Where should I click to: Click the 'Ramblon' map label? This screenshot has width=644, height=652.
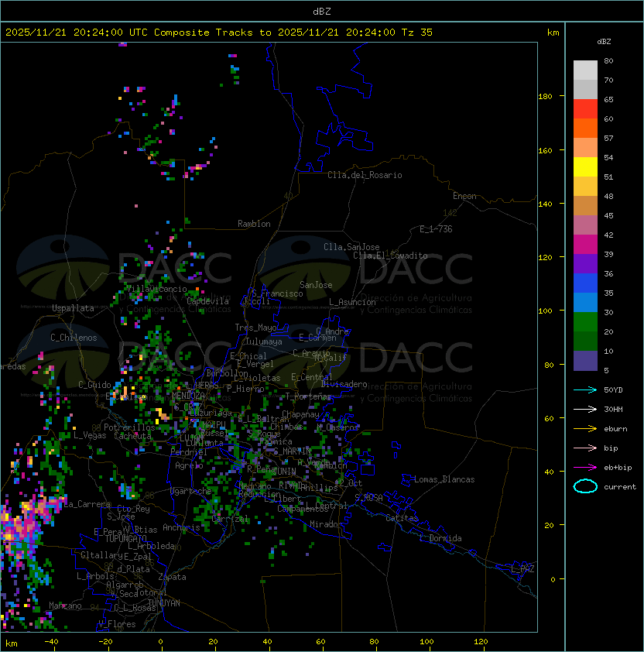tap(254, 224)
